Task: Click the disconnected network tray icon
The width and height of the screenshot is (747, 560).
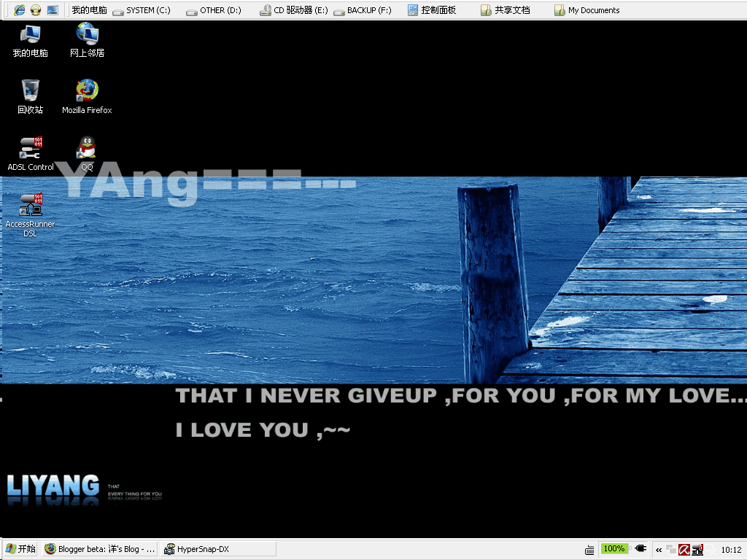Action: tap(711, 550)
